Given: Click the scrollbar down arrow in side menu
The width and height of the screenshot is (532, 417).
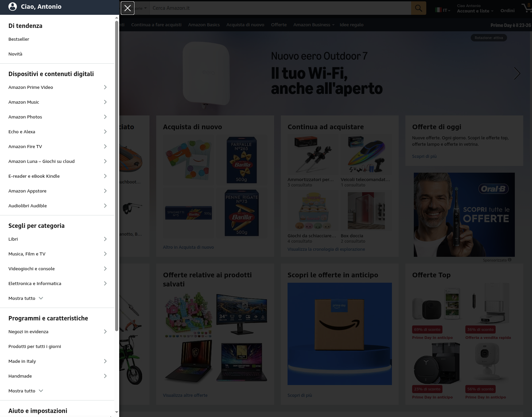Looking at the screenshot, I should (x=117, y=412).
